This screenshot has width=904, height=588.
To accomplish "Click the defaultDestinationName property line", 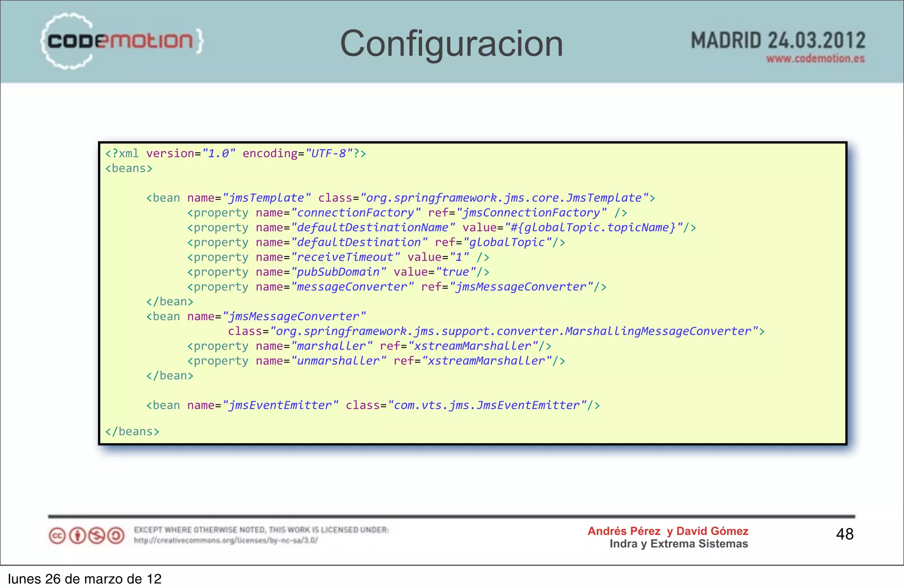I will [x=441, y=228].
